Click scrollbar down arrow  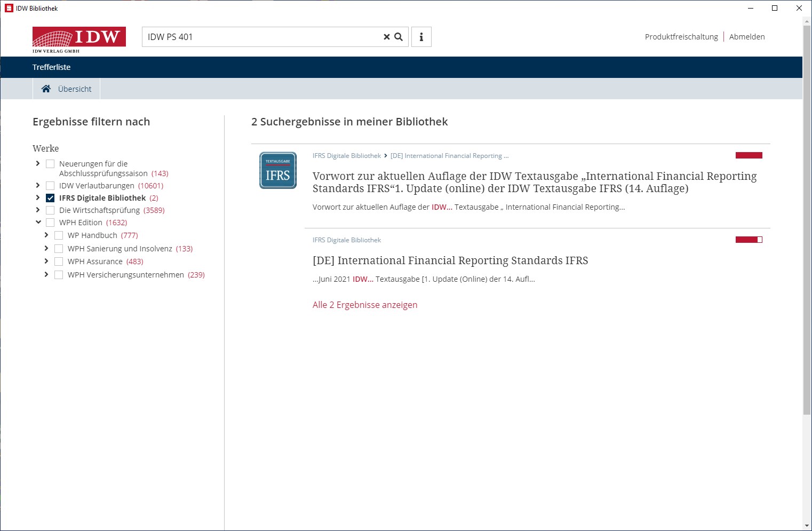click(x=807, y=526)
